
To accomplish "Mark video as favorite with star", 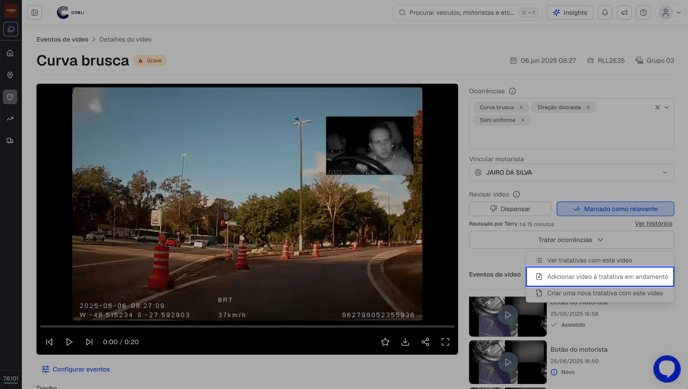I will [x=385, y=342].
